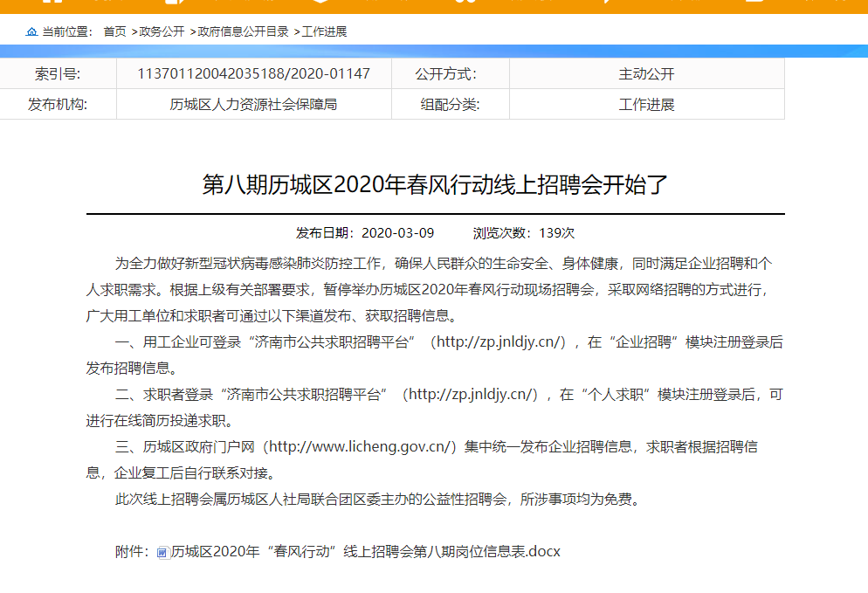Screen dimensions: 868x593
Task: Go to 首页 in the breadcrumb
Action: pyautogui.click(x=114, y=31)
